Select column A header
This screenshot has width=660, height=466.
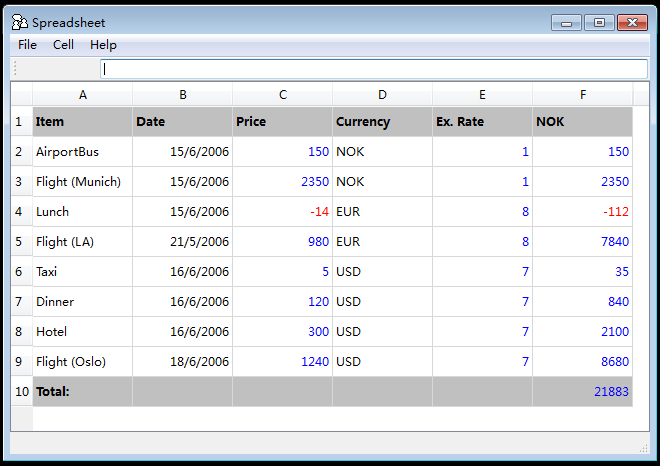[x=82, y=94]
